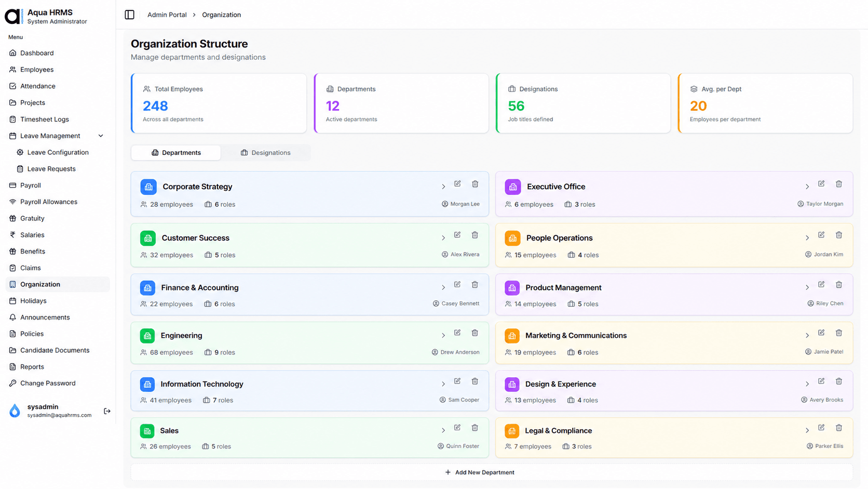The image size is (868, 489).
Task: Open Candidate Documents in sidebar
Action: (x=57, y=350)
